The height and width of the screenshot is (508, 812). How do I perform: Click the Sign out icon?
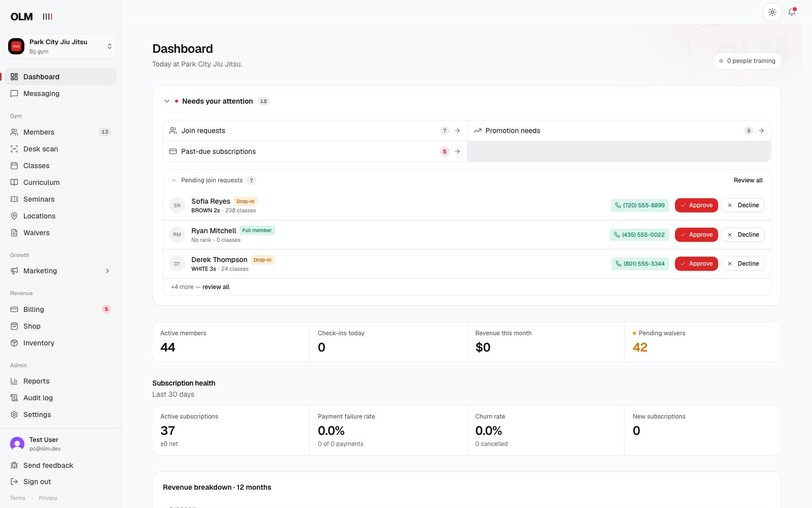pos(14,482)
